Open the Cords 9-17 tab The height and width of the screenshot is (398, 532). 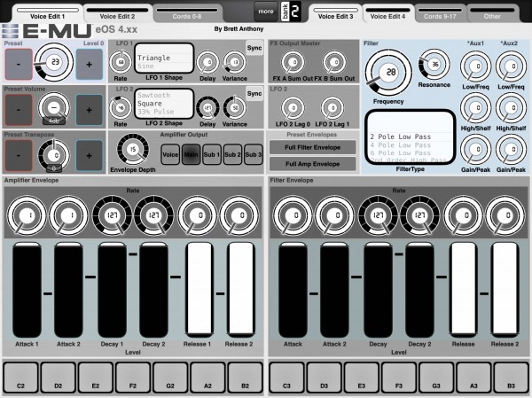pyautogui.click(x=440, y=14)
